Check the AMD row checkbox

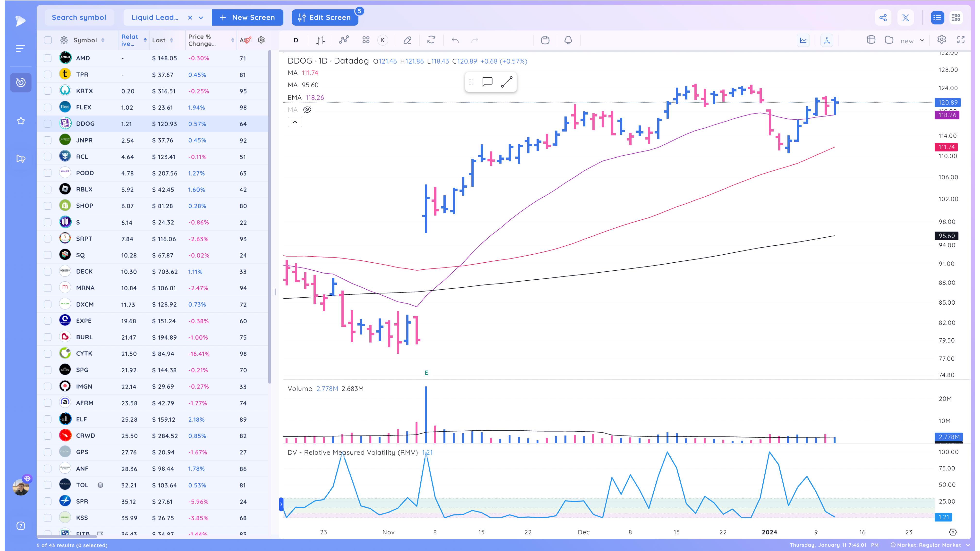(x=48, y=58)
